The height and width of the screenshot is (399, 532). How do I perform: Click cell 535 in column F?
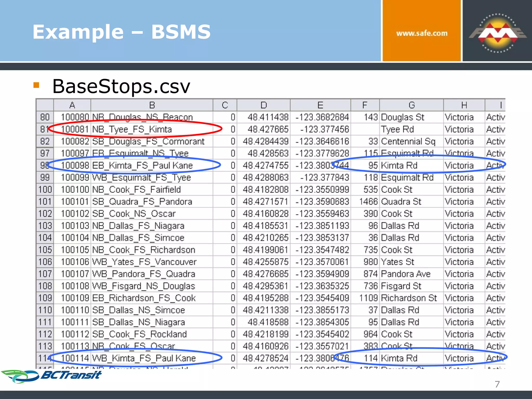pos(365,190)
